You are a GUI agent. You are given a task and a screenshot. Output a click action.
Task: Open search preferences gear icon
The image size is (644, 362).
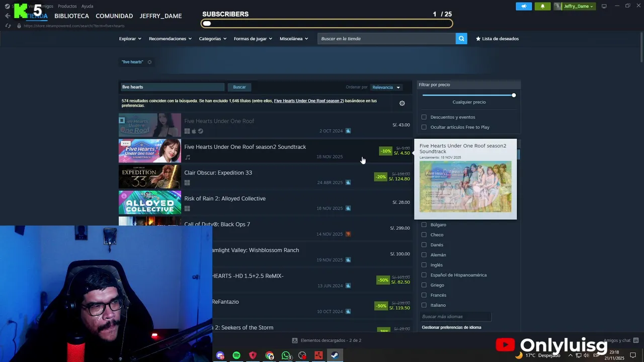402,103
